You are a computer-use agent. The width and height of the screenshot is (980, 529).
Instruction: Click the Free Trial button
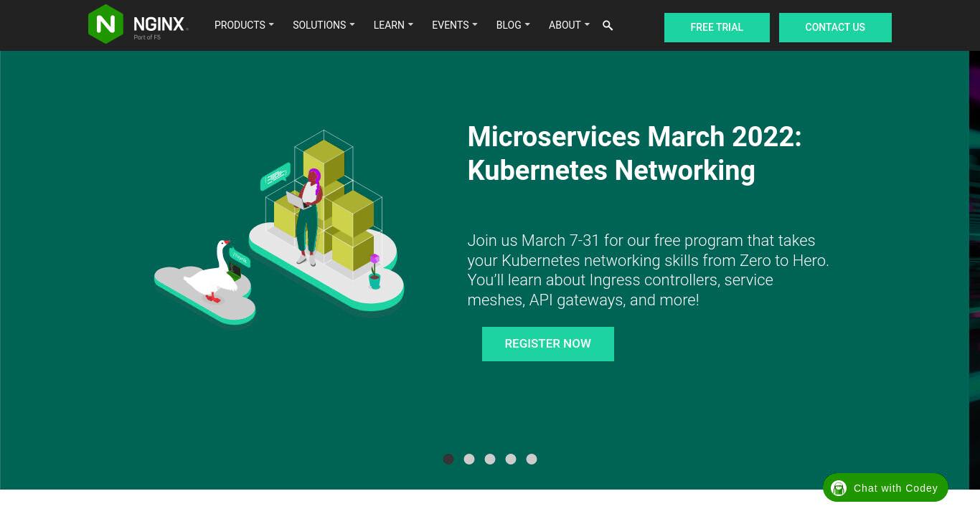tap(717, 27)
